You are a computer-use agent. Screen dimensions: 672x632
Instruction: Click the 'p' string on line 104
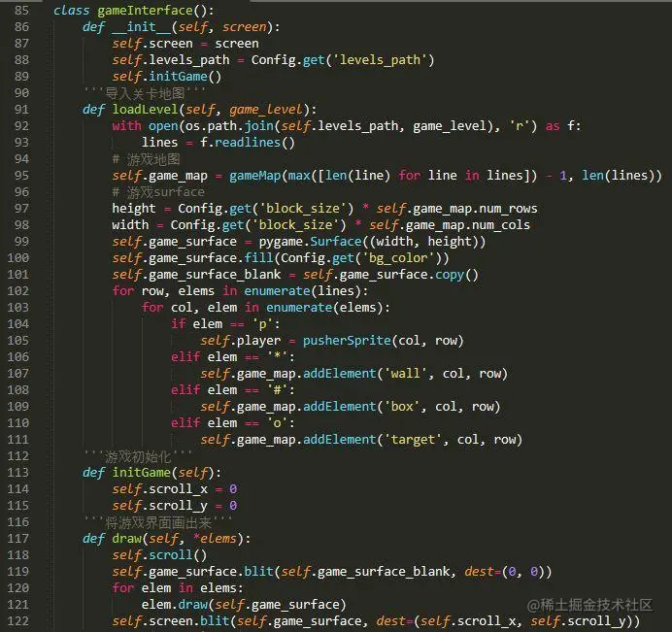[262, 324]
